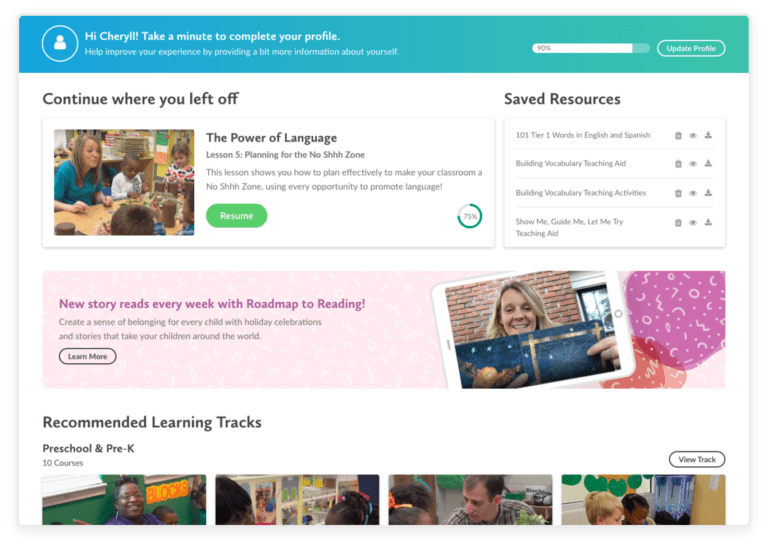This screenshot has height=548, width=768.
Task: Delete the 101 Tier 1 Words resource
Action: [x=678, y=136]
